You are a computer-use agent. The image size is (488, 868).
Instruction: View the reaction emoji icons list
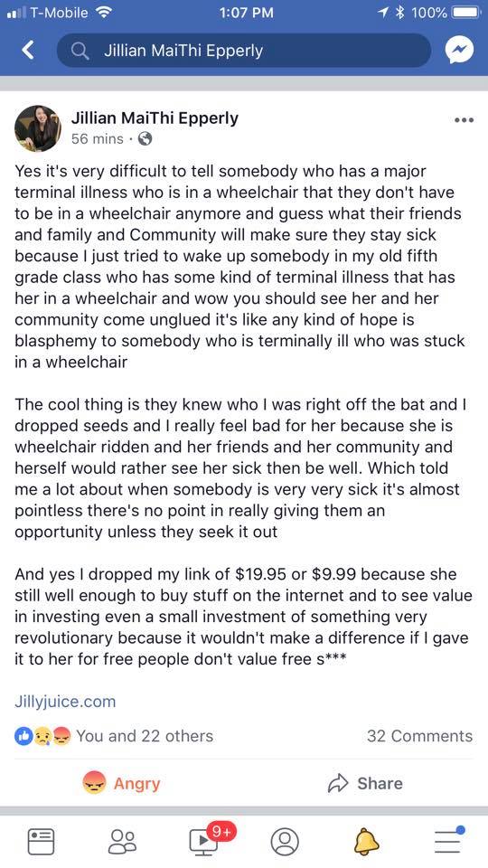pyautogui.click(x=43, y=736)
